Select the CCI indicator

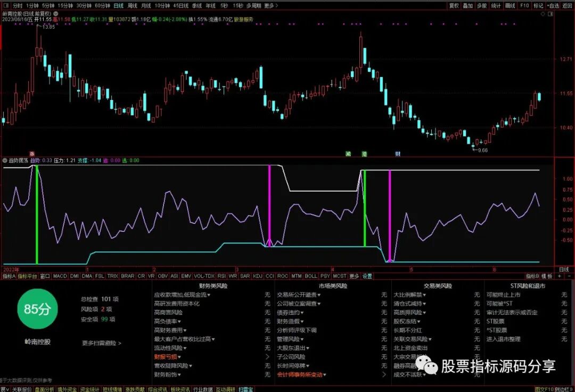coord(270,276)
